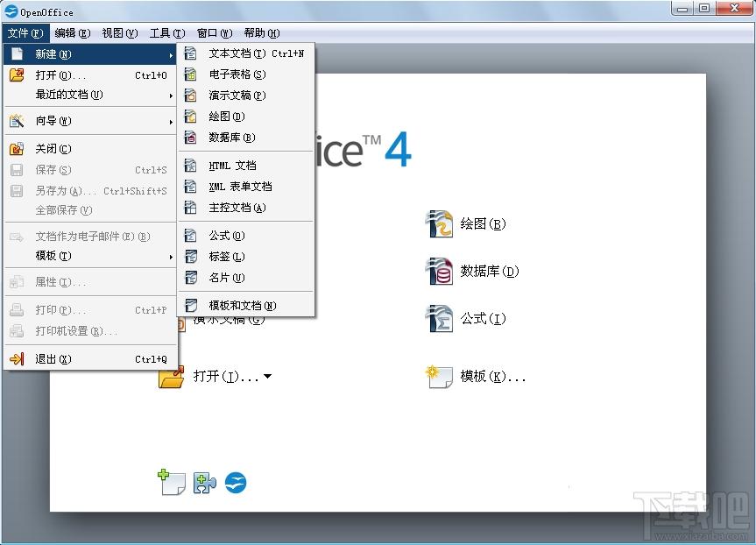The width and height of the screenshot is (756, 545).
Task: Open the 视图(V) menu
Action: pos(119,32)
